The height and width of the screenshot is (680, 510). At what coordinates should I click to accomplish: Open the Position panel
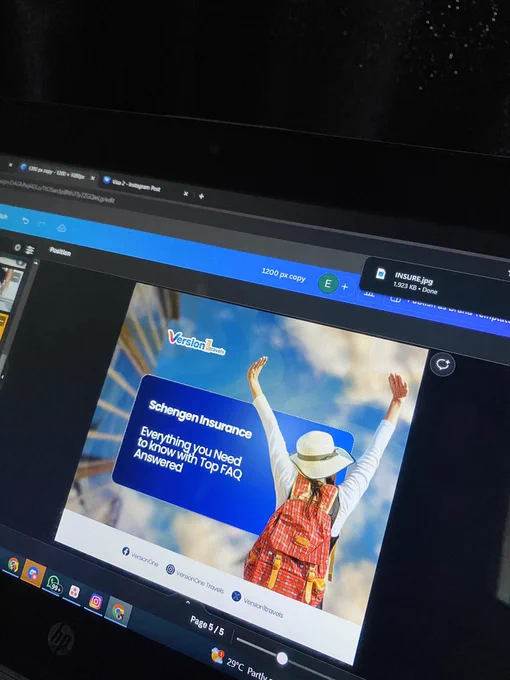click(x=60, y=251)
